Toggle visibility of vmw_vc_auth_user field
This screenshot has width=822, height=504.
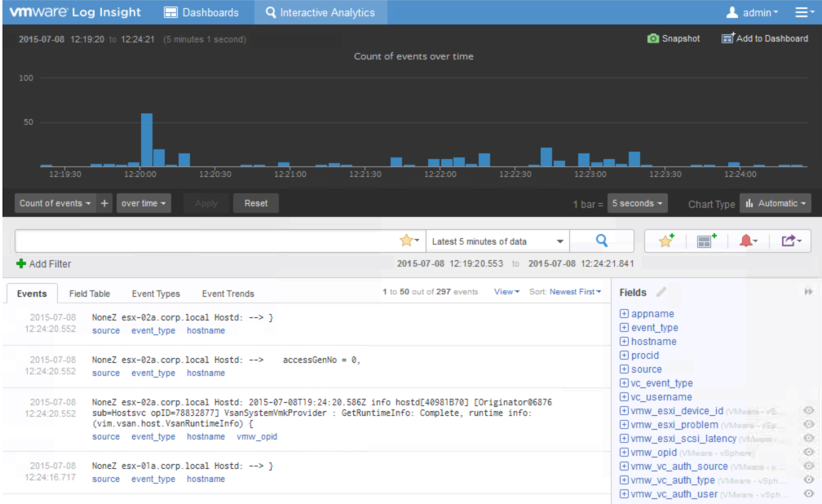(x=808, y=494)
